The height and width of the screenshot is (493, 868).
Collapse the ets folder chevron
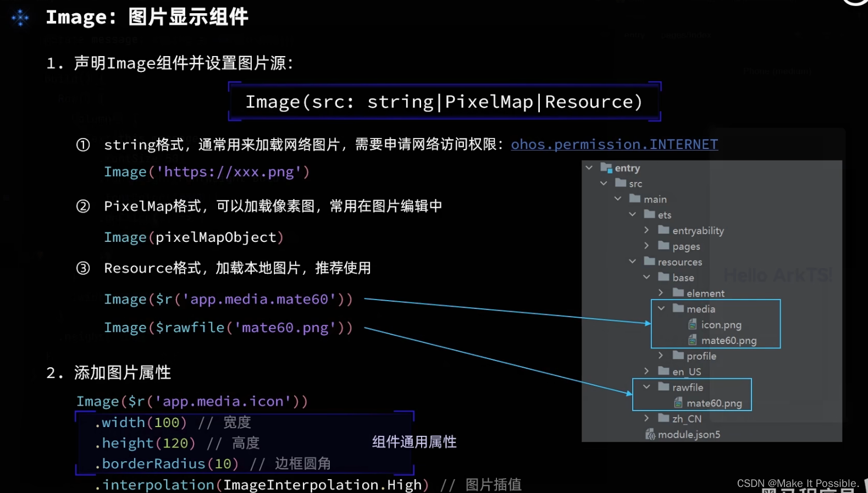632,214
